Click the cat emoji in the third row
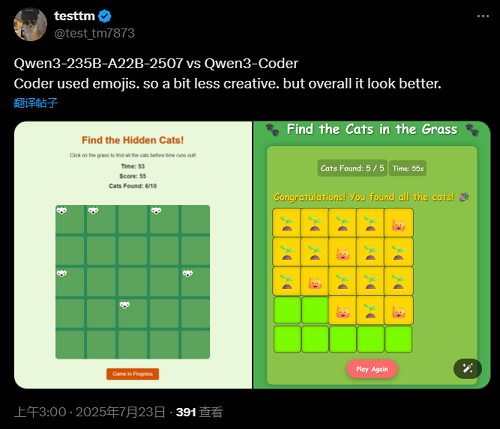Viewport: 500px width, 429px height. pos(315,281)
